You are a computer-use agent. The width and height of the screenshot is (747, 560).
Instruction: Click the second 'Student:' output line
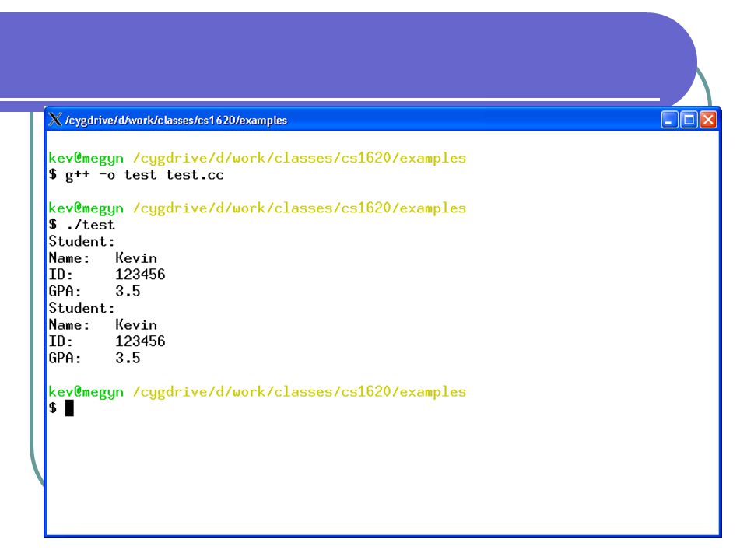pos(82,308)
